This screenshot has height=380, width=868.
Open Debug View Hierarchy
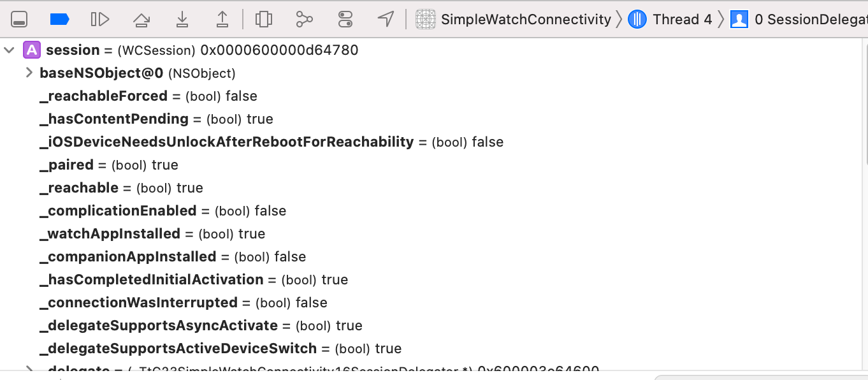click(264, 20)
